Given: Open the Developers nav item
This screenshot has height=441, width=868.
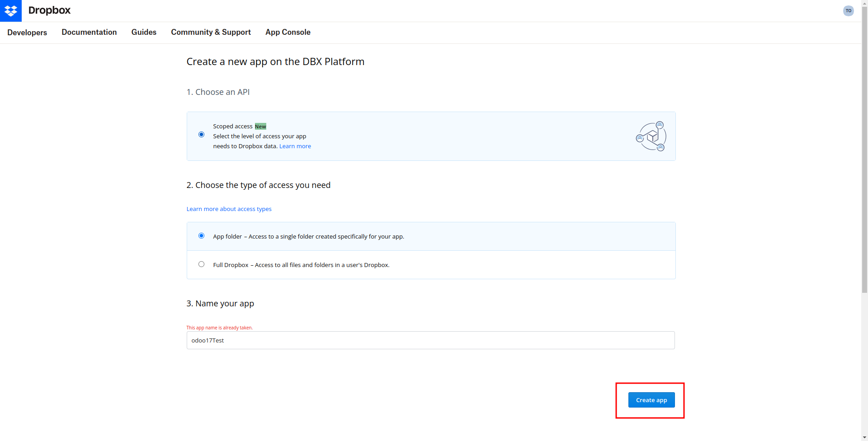Looking at the screenshot, I should [27, 33].
